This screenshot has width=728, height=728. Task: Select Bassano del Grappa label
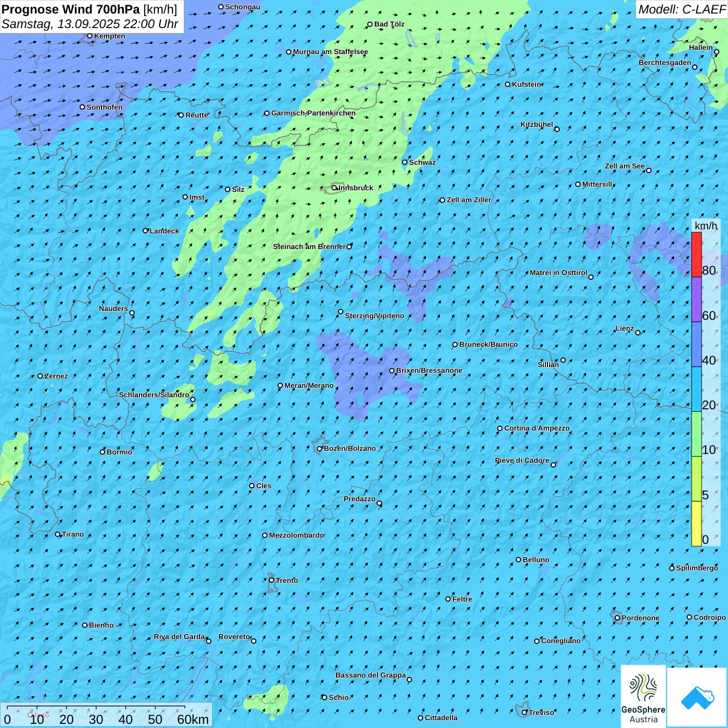pyautogui.click(x=370, y=675)
